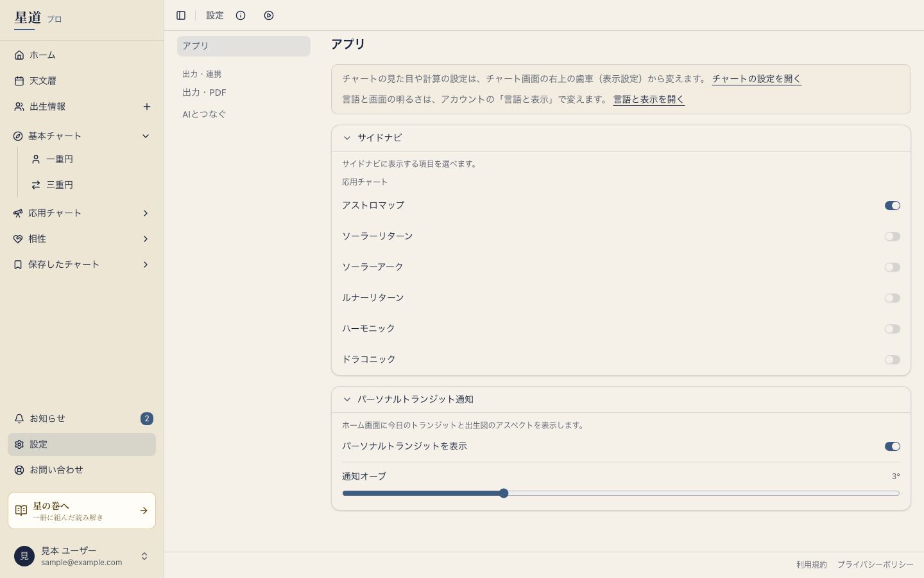Turn off パーソナルトランジットを表示 toggle
The height and width of the screenshot is (578, 924).
click(x=893, y=446)
